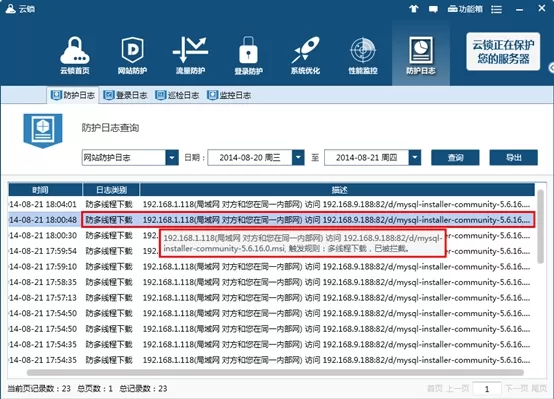554x399 pixels.
Task: Click the 防护日志查询 document icon
Action: (43, 130)
